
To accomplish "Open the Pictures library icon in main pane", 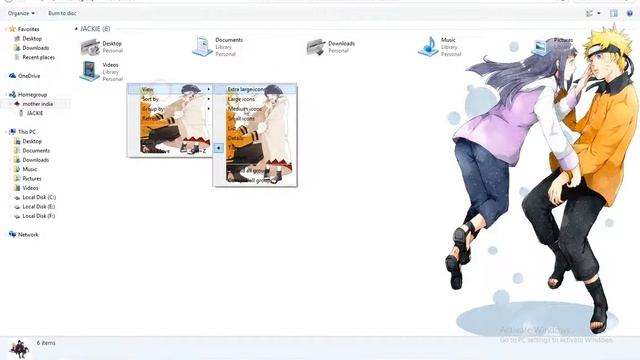I will click(x=541, y=48).
